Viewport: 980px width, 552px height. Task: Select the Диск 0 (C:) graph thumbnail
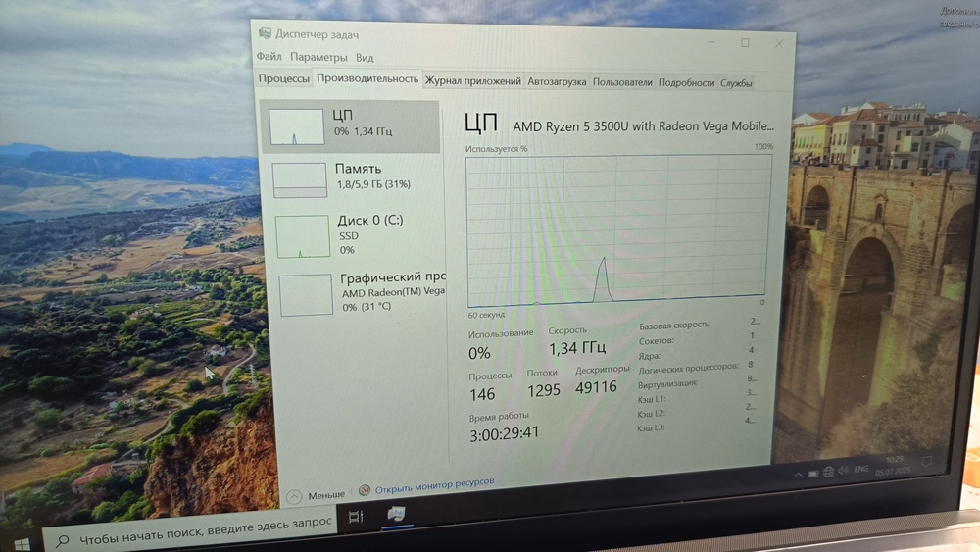pos(303,236)
